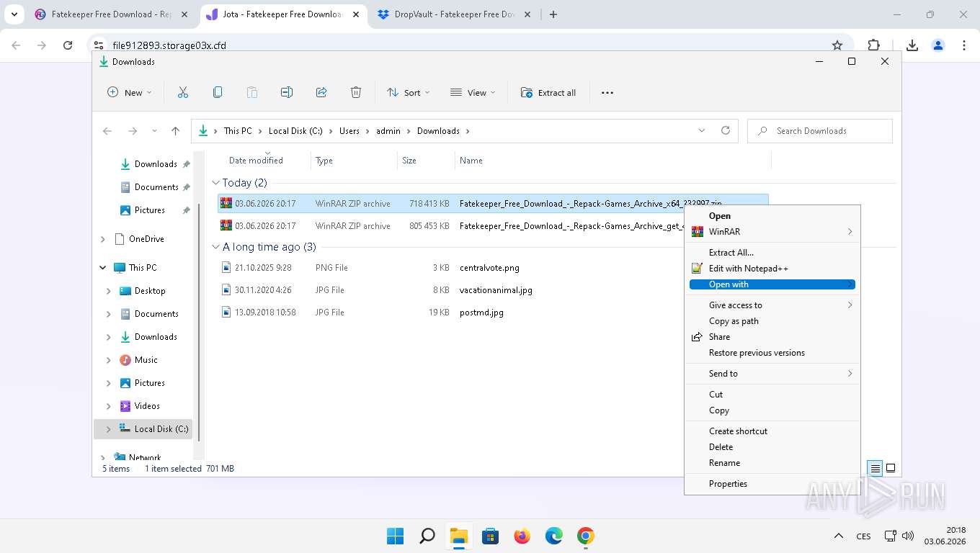Sort by Date modified column header
Viewport: 980px width, 553px height.
click(x=256, y=161)
